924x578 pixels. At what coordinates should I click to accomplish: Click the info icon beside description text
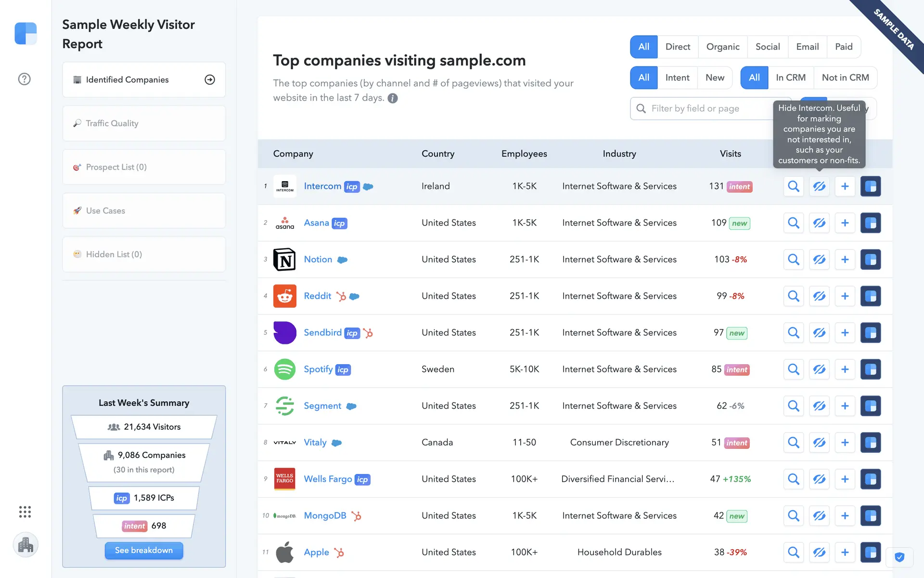(393, 98)
